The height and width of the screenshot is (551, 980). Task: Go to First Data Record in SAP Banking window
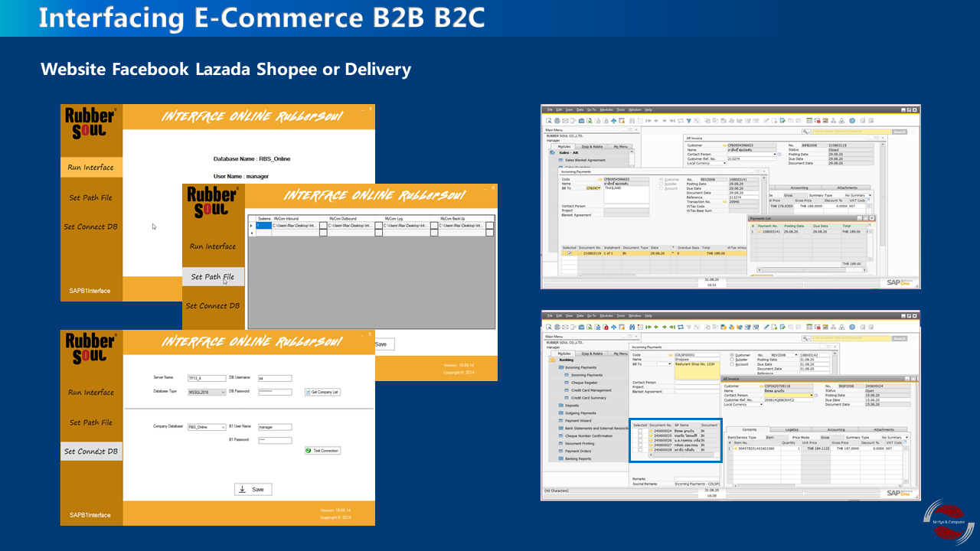[x=648, y=325]
